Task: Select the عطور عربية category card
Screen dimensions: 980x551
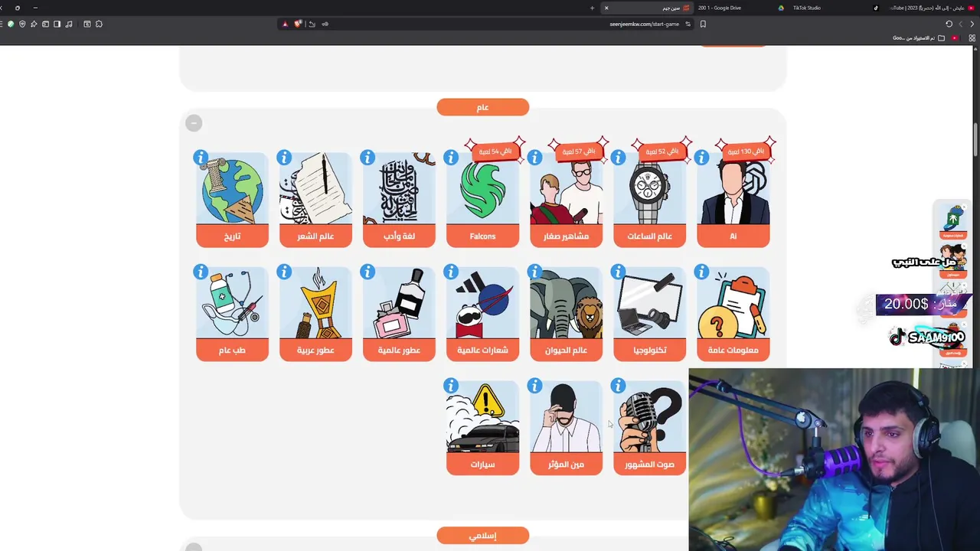Action: click(x=315, y=314)
